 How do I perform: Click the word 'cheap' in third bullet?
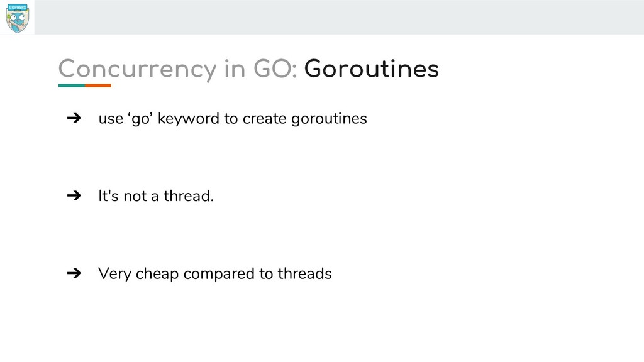point(157,274)
